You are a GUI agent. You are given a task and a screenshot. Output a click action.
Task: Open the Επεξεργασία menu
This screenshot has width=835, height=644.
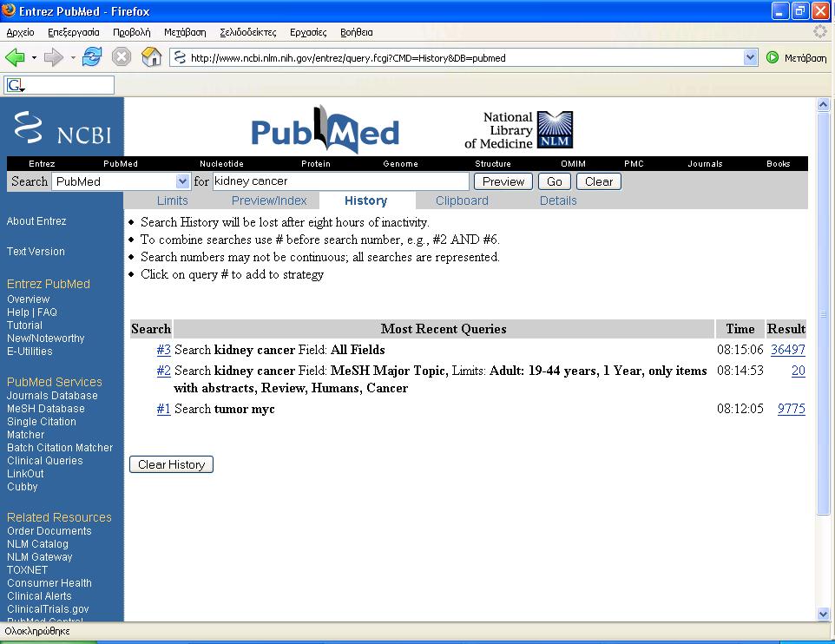click(x=74, y=32)
